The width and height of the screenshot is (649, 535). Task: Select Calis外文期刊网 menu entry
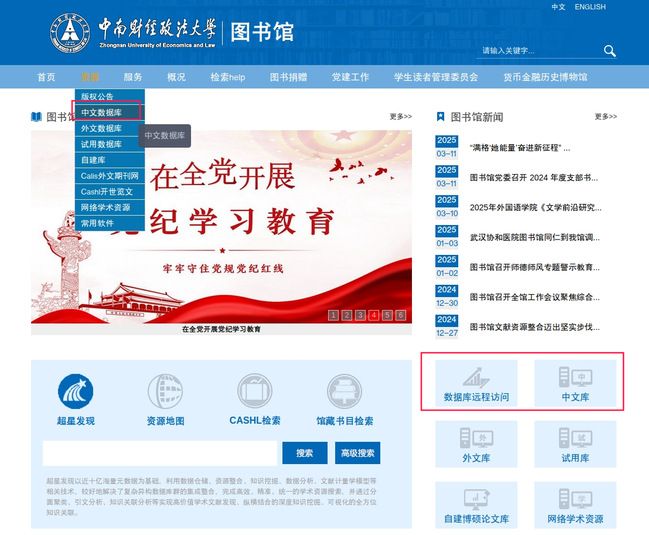click(109, 175)
